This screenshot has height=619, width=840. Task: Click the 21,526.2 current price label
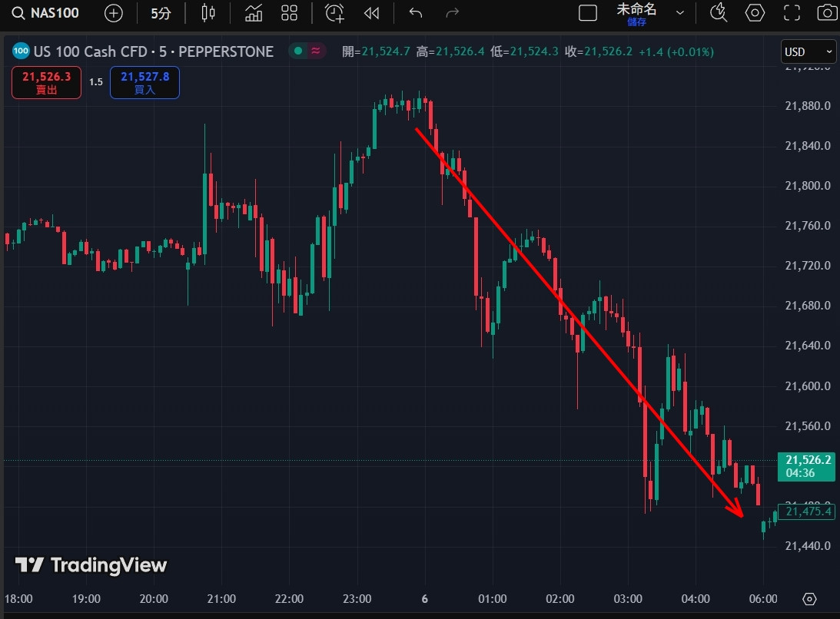coord(806,466)
